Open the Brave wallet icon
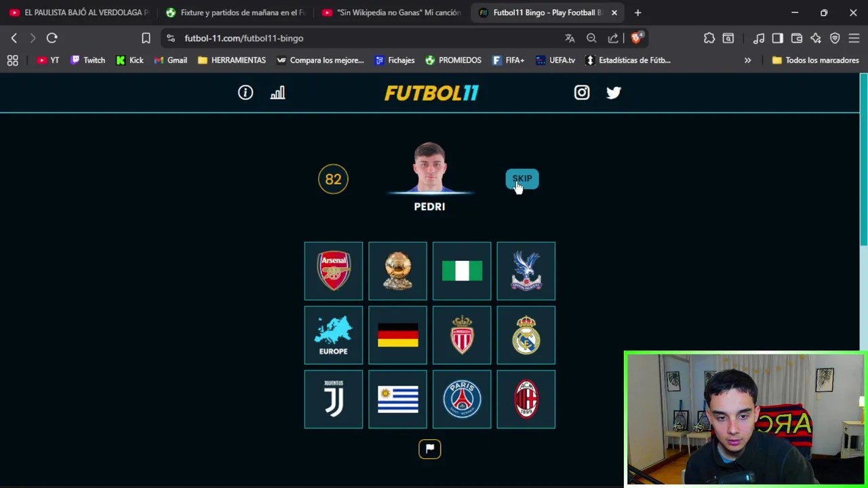The width and height of the screenshot is (868, 488). tap(797, 38)
